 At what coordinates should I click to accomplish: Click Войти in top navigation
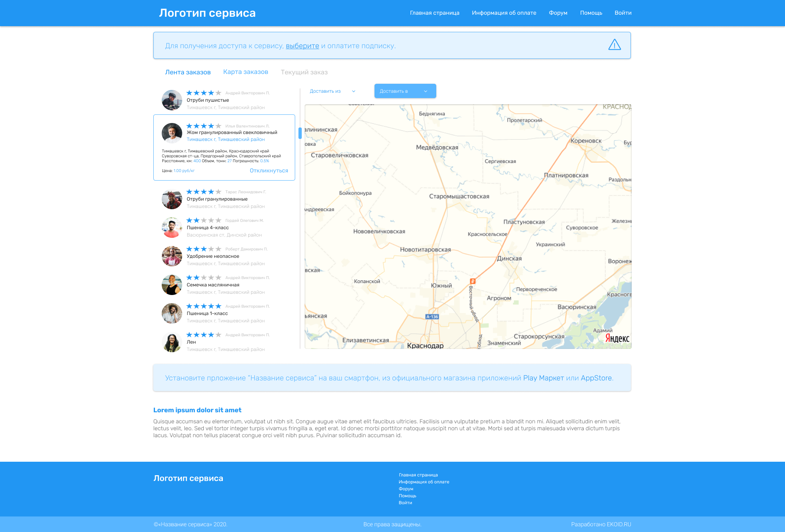pyautogui.click(x=623, y=13)
